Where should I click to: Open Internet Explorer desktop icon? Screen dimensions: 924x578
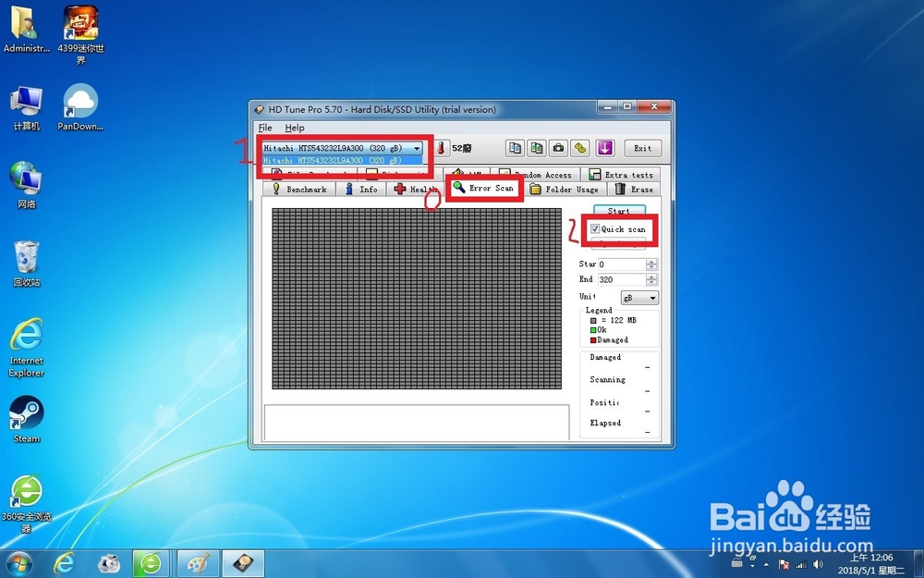click(26, 348)
